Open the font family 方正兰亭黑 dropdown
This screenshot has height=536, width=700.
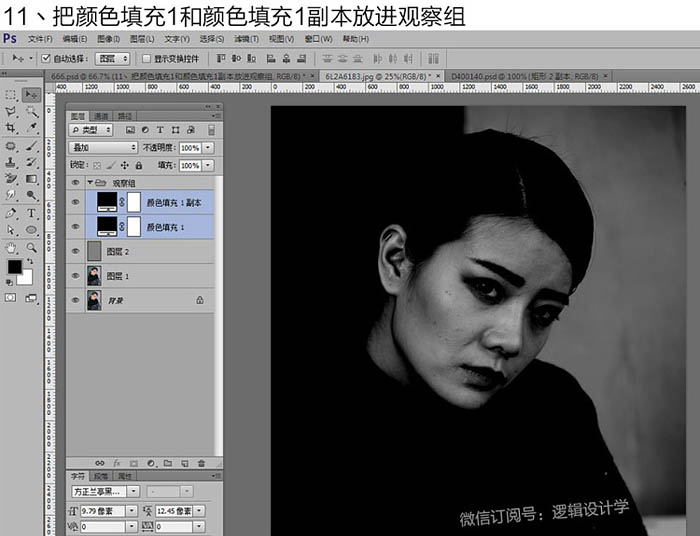(133, 491)
